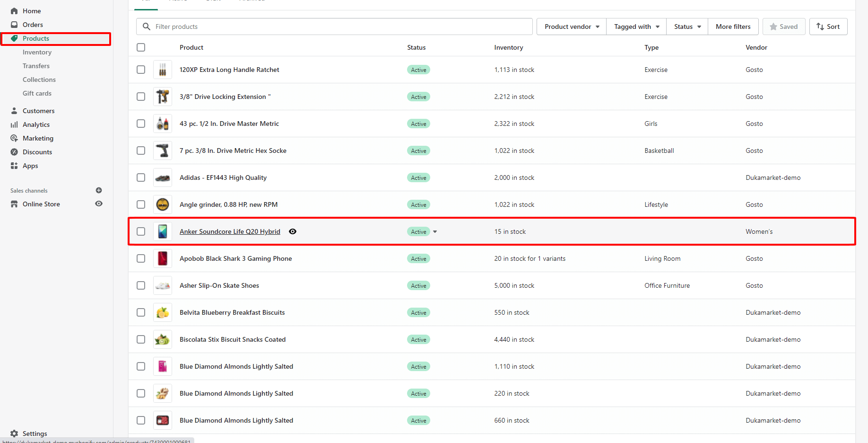Open Settings gear icon
The height and width of the screenshot is (443, 868).
tap(14, 434)
